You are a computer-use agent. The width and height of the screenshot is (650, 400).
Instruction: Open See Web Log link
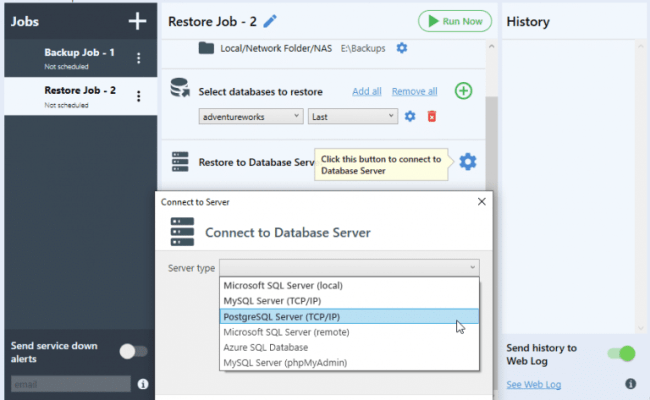534,384
